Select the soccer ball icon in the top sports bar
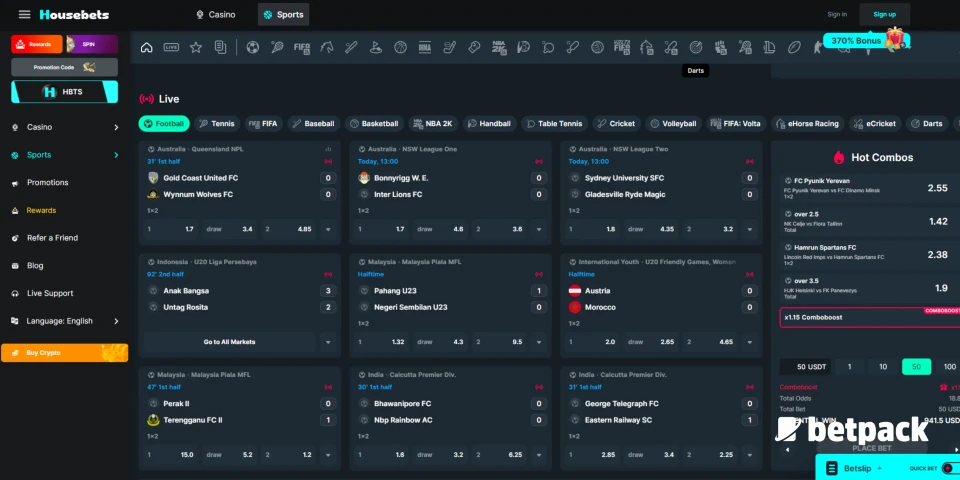Viewport: 960px width, 480px height. 252,47
